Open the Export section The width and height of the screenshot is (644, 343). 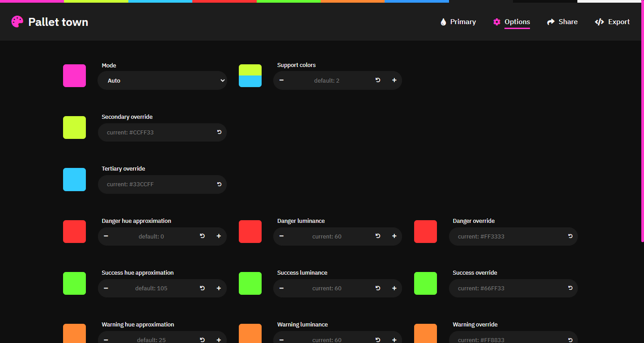618,21
